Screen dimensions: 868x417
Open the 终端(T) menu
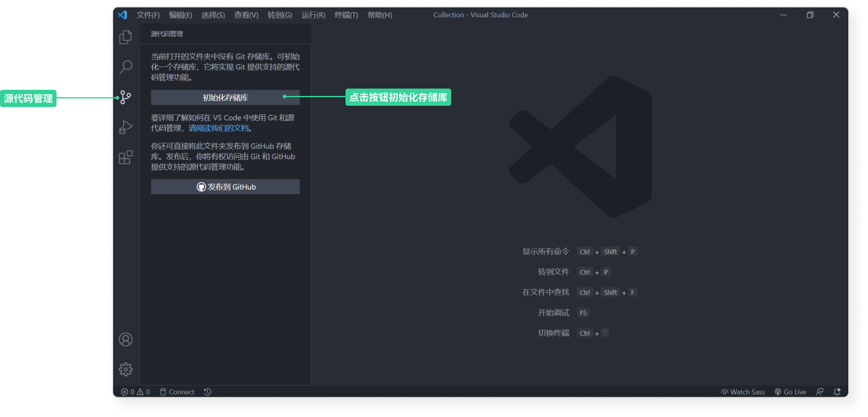pos(347,15)
